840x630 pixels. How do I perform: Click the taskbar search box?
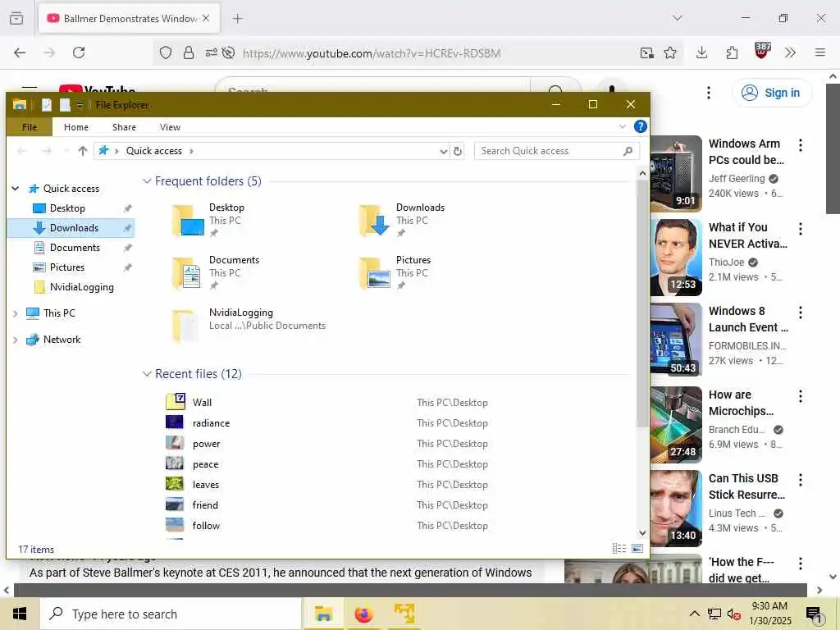[x=171, y=614]
